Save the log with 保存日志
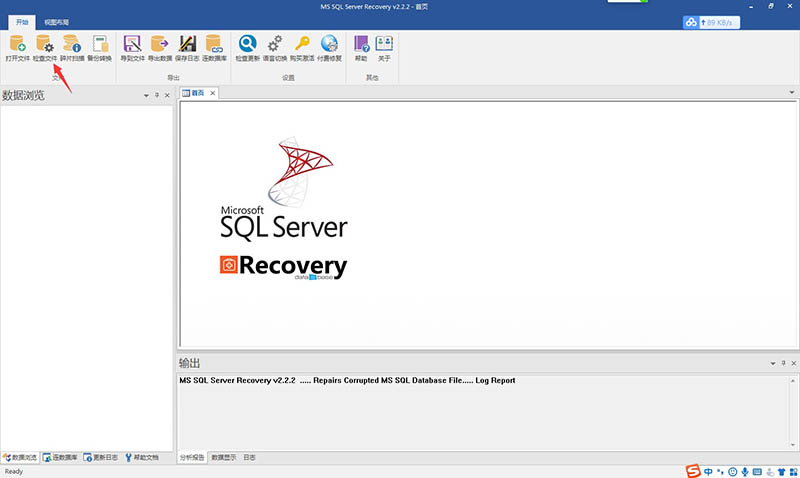Screen dimensions: 800x478 tap(187, 48)
